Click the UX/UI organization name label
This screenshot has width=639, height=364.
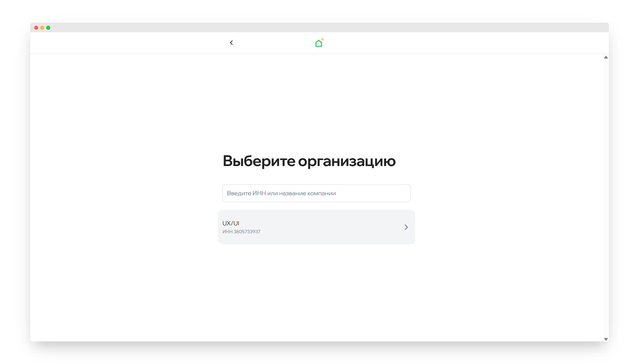pos(231,223)
